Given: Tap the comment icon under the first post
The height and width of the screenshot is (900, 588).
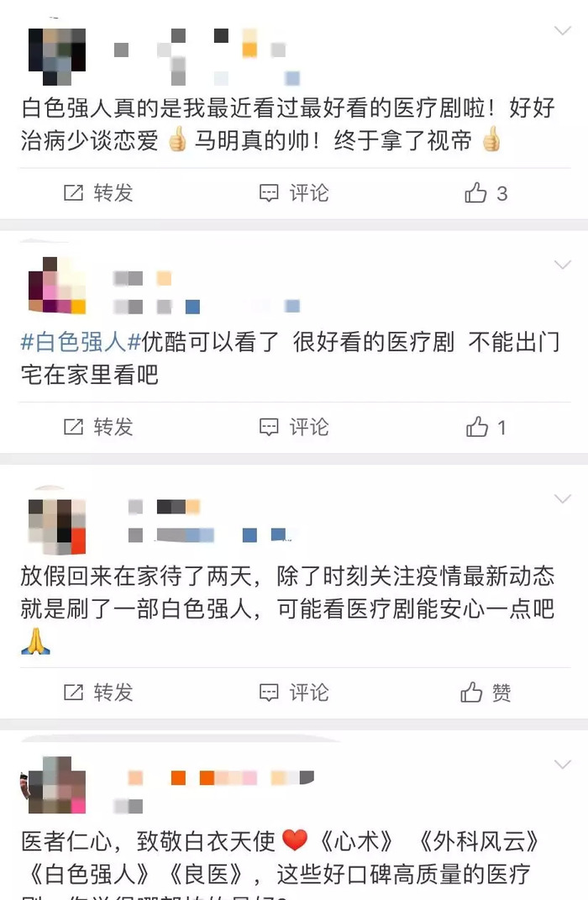Looking at the screenshot, I should [269, 193].
